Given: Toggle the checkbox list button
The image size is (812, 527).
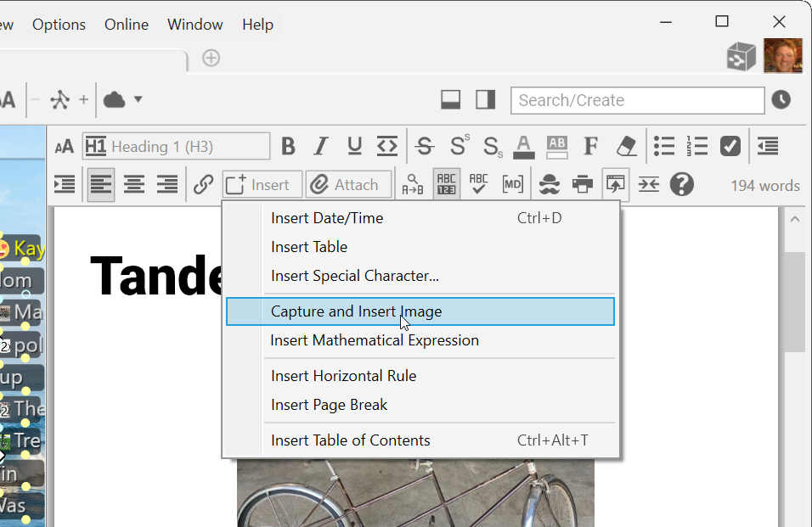Looking at the screenshot, I should click(730, 146).
